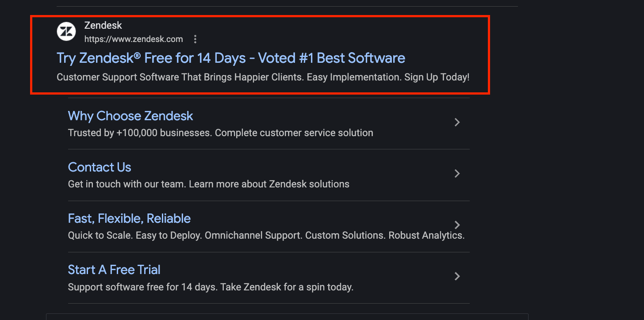Click the arrow next to Start A Free Trial
The height and width of the screenshot is (320, 644).
click(x=457, y=276)
